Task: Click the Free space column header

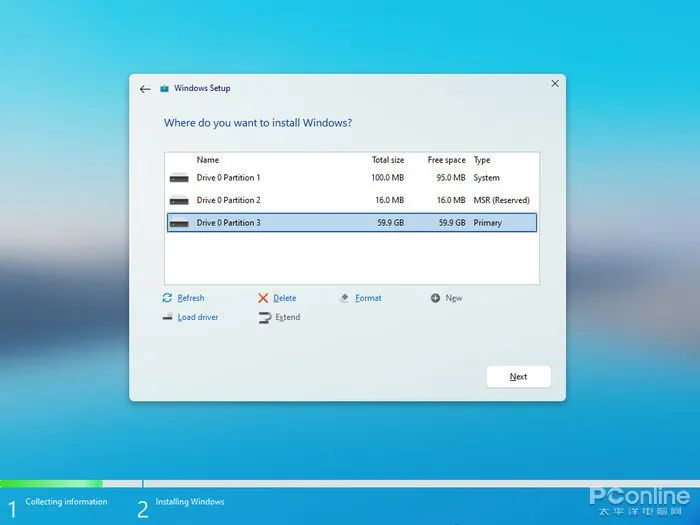Action: [446, 160]
